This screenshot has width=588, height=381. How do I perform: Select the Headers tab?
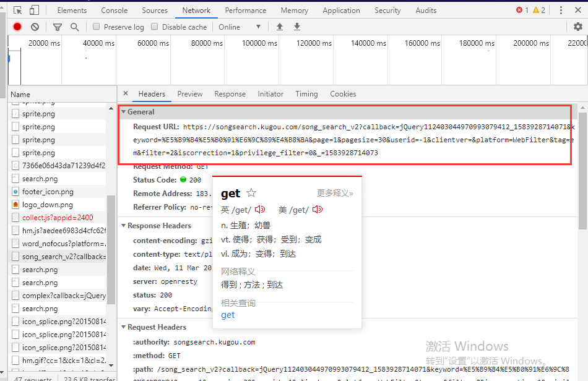tap(152, 94)
